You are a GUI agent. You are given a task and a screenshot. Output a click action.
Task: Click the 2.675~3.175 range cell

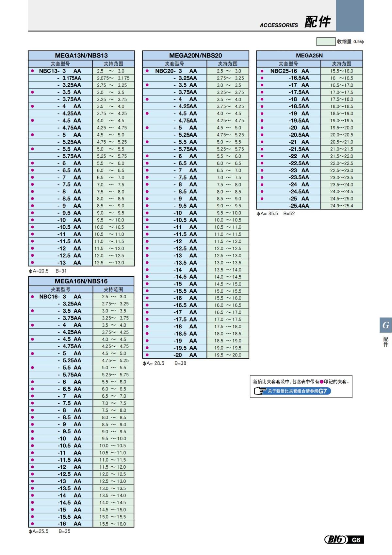pos(113,78)
